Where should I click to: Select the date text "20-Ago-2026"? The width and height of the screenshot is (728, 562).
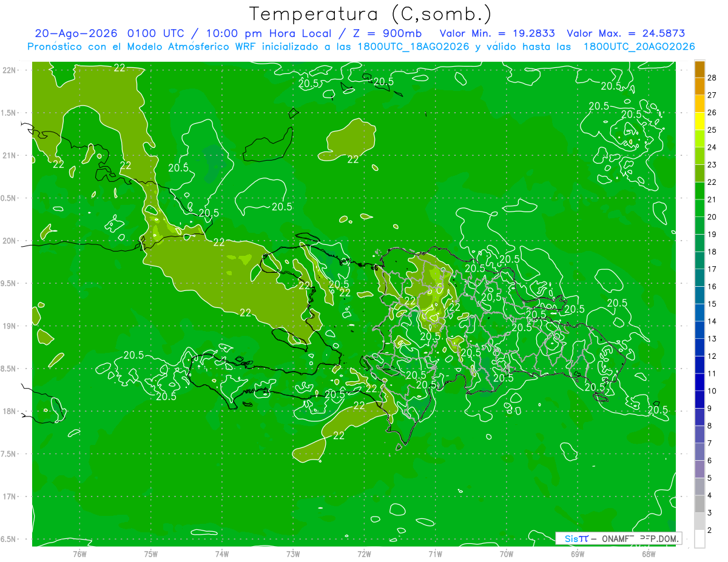tap(76, 33)
